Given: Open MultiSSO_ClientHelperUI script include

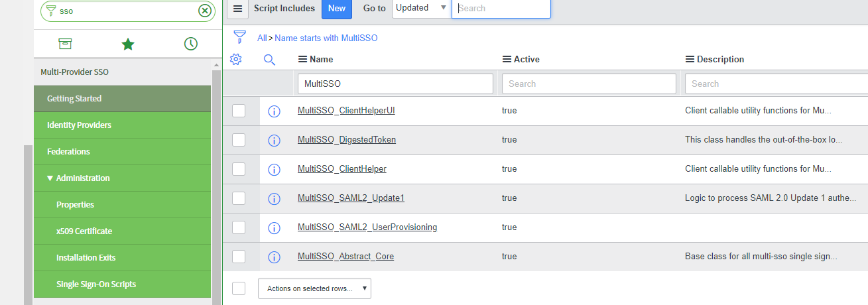Looking at the screenshot, I should [346, 111].
